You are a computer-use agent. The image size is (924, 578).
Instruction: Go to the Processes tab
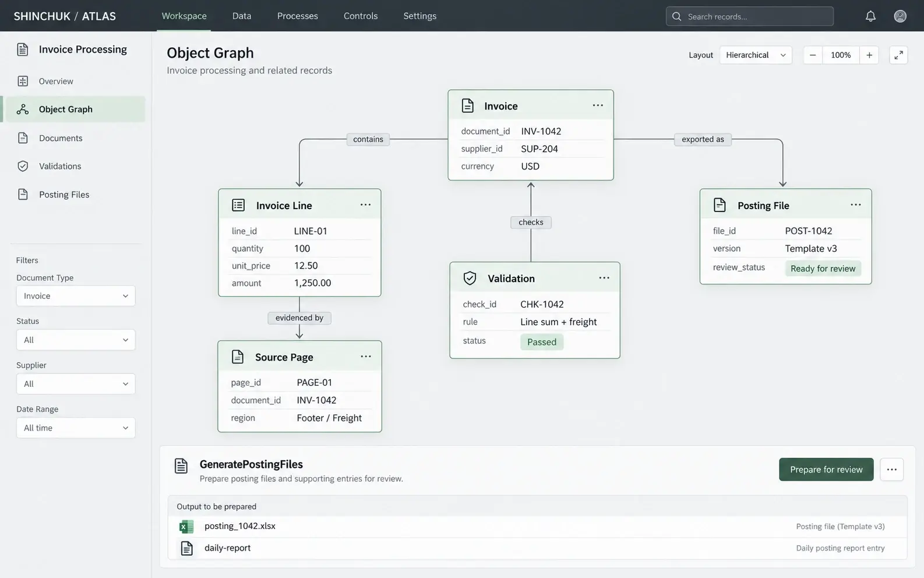(298, 16)
